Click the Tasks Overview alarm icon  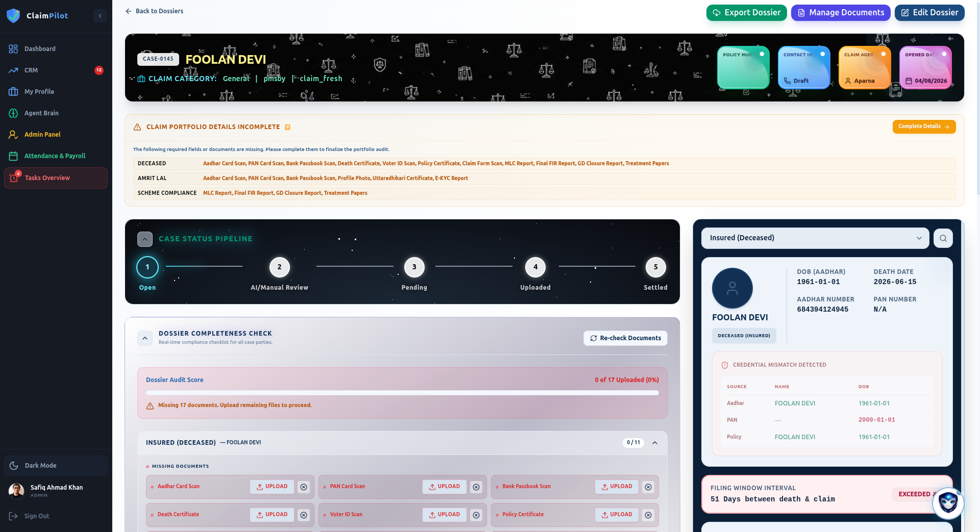[x=14, y=178]
